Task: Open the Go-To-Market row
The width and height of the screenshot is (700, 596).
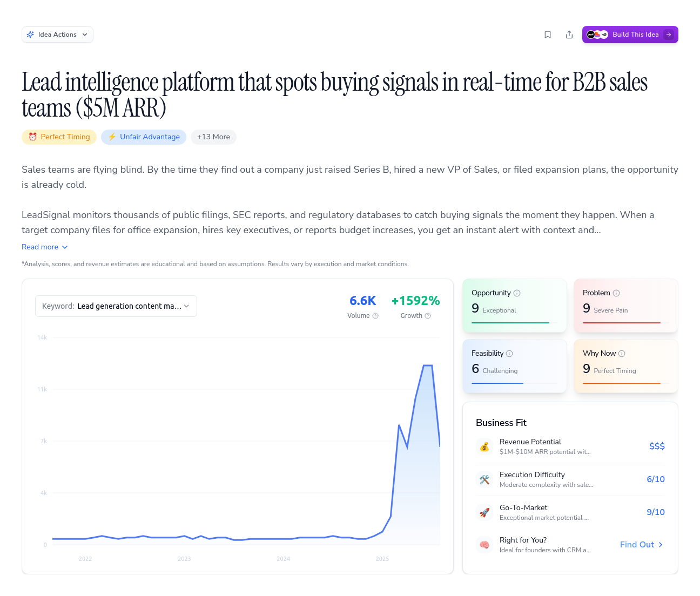Action: point(570,512)
